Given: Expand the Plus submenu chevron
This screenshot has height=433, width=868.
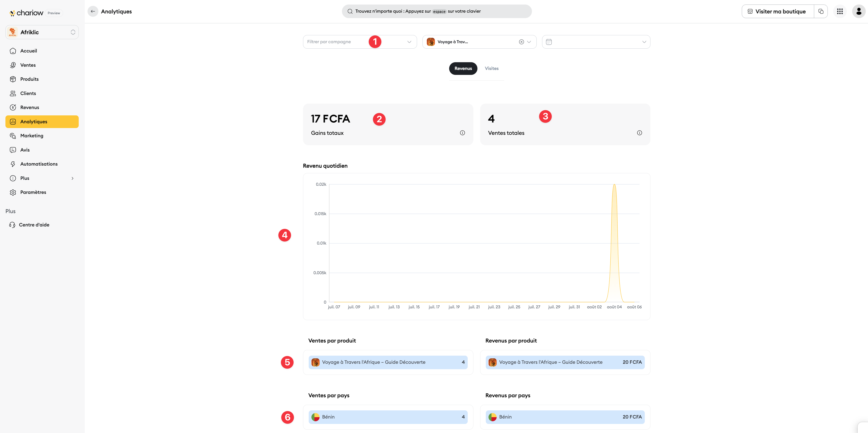Looking at the screenshot, I should tap(72, 178).
